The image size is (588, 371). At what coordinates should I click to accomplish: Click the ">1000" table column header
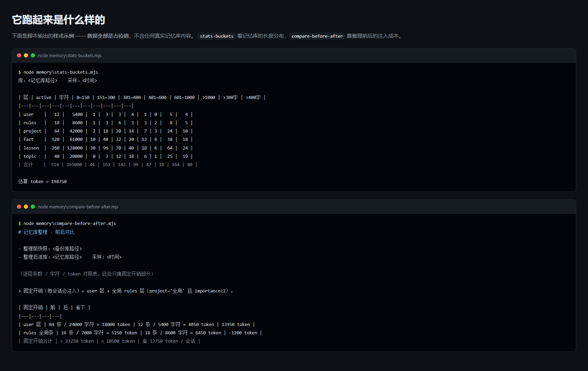tap(209, 97)
